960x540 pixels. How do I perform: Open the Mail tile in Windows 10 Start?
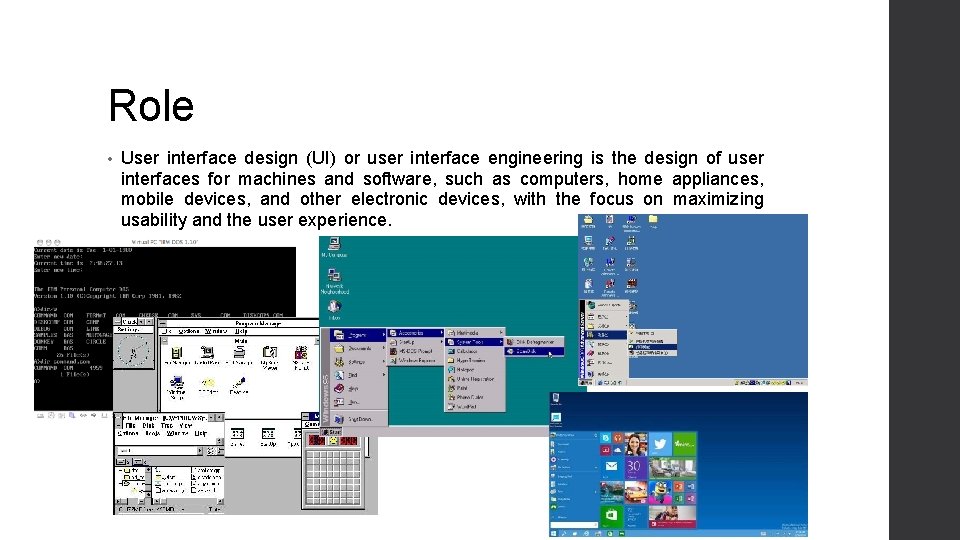611,468
